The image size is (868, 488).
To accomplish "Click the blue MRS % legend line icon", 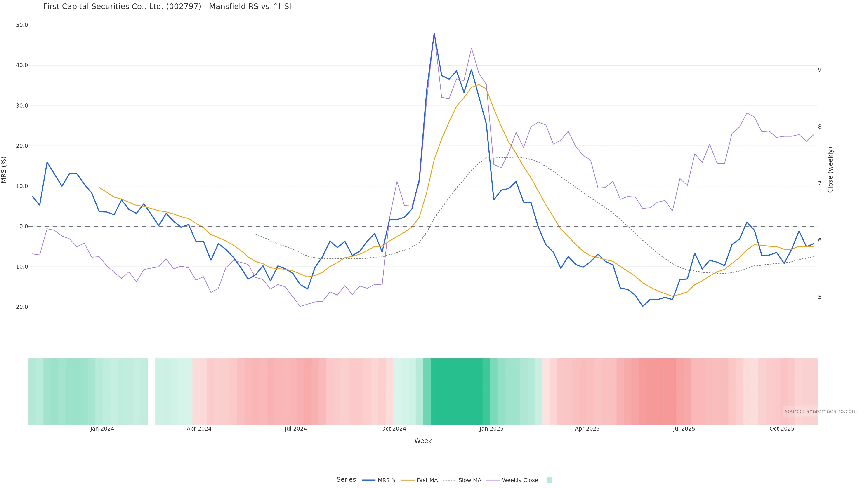I will click(369, 480).
